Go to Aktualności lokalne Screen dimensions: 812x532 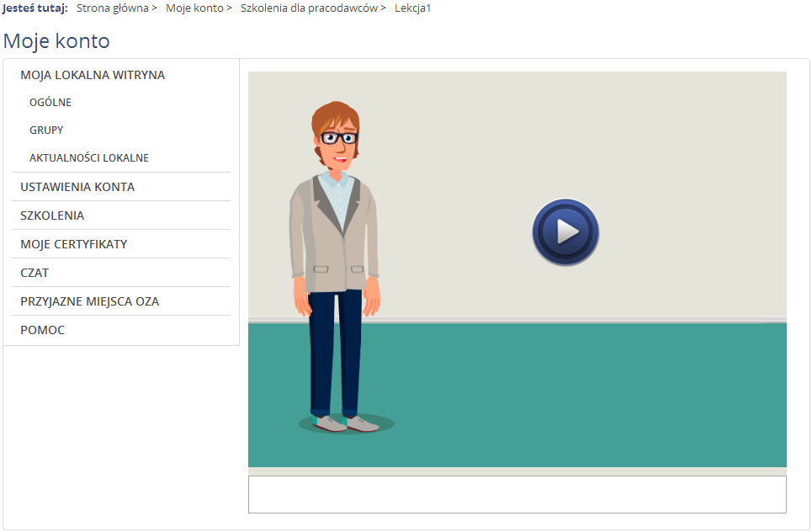pyautogui.click(x=89, y=157)
